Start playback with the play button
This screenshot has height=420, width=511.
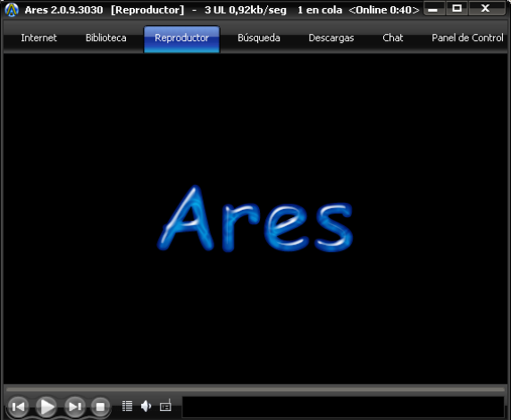[46, 407]
